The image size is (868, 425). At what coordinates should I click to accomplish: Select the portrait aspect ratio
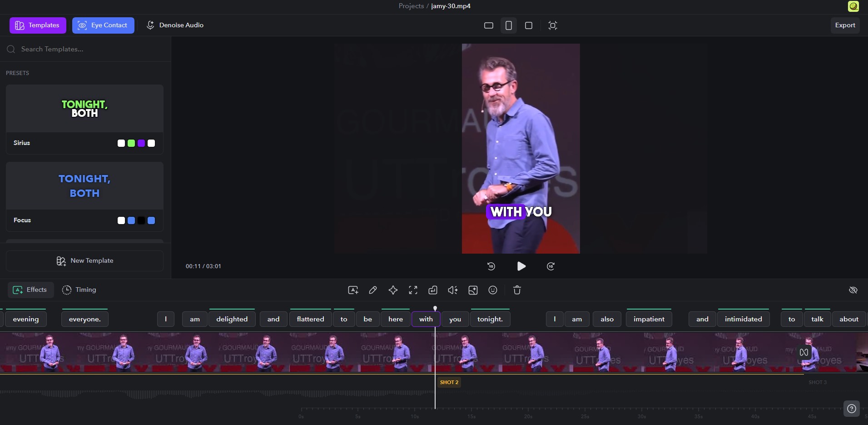pyautogui.click(x=509, y=25)
